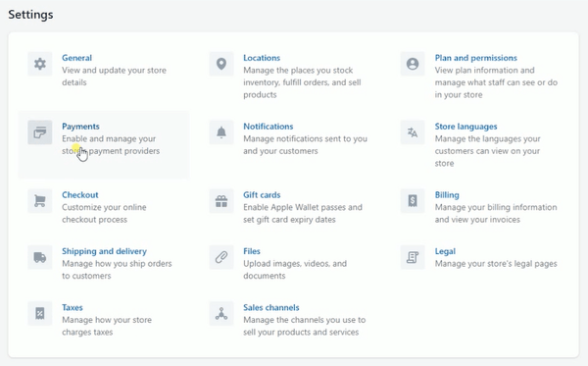Open the Locations settings link

[262, 58]
